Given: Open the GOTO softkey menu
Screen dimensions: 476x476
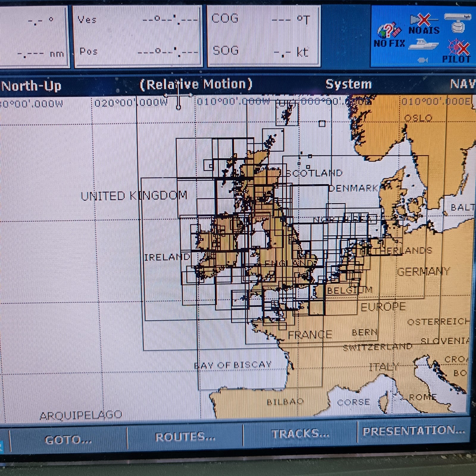Looking at the screenshot, I should [68, 440].
